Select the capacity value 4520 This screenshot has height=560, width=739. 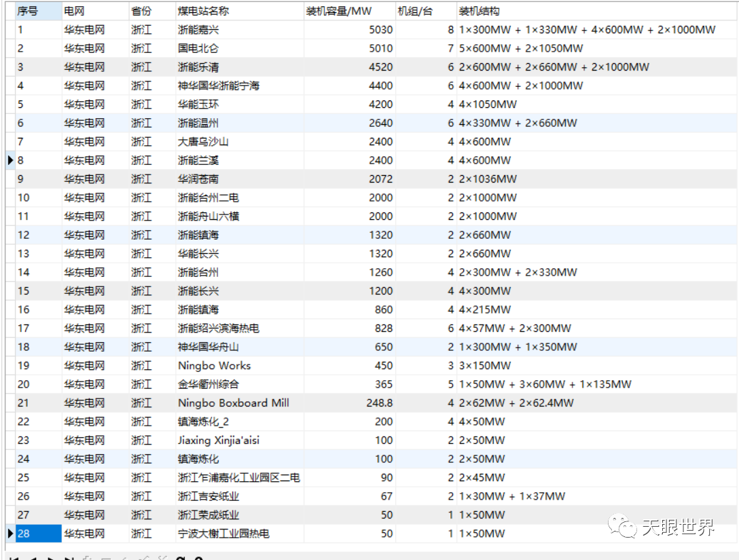[349, 67]
